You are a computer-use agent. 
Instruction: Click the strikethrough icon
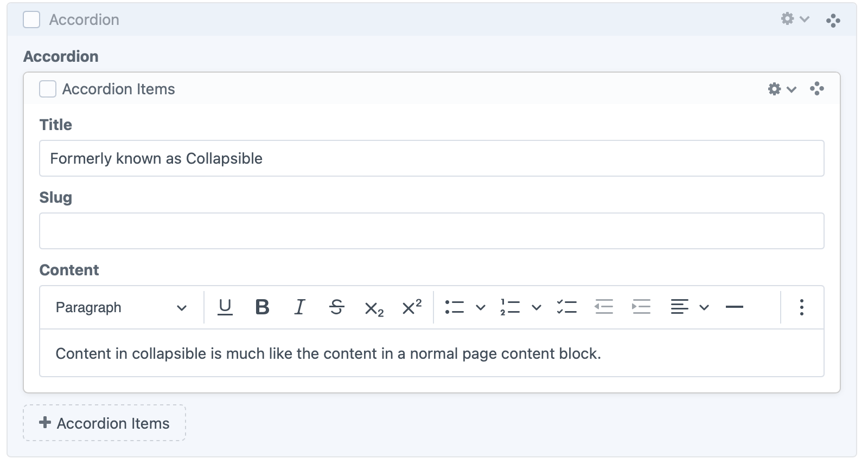click(x=336, y=307)
